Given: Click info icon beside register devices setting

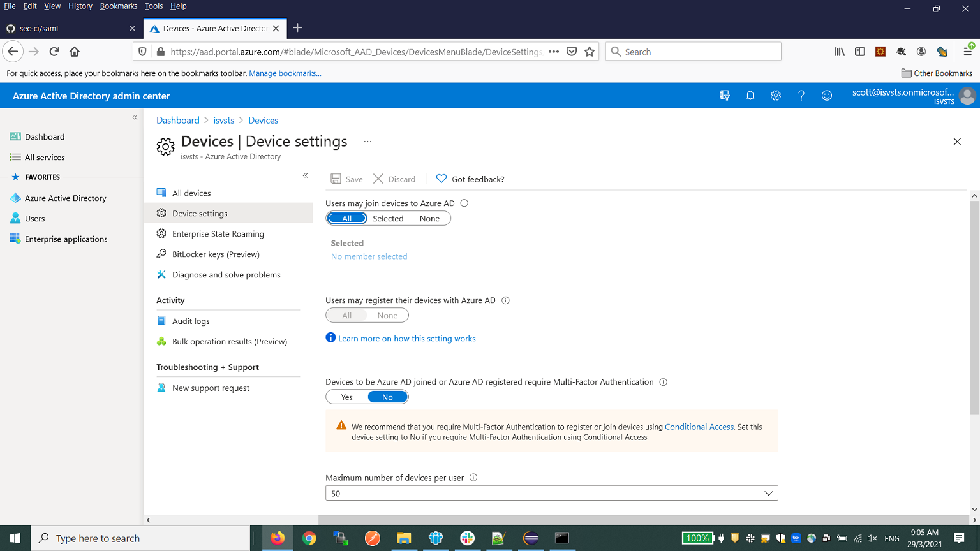Looking at the screenshot, I should click(505, 300).
